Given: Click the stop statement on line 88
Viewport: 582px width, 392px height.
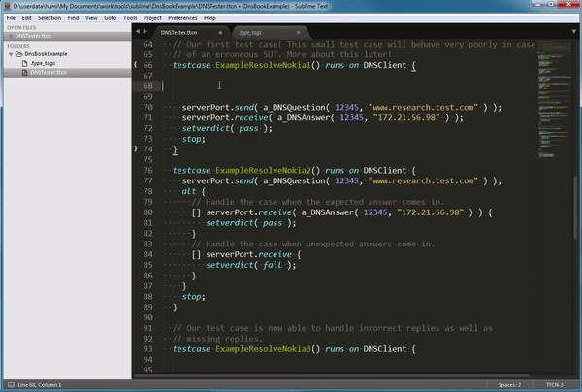Looking at the screenshot, I should click(x=193, y=297).
